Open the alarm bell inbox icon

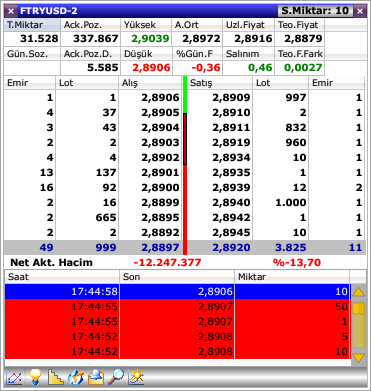pyautogui.click(x=96, y=377)
